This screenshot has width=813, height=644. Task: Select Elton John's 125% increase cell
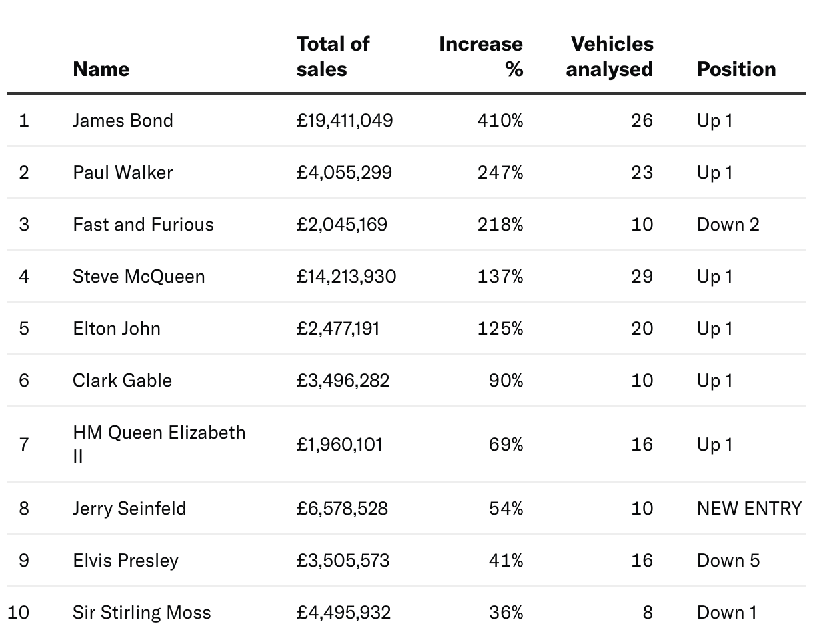click(x=500, y=329)
